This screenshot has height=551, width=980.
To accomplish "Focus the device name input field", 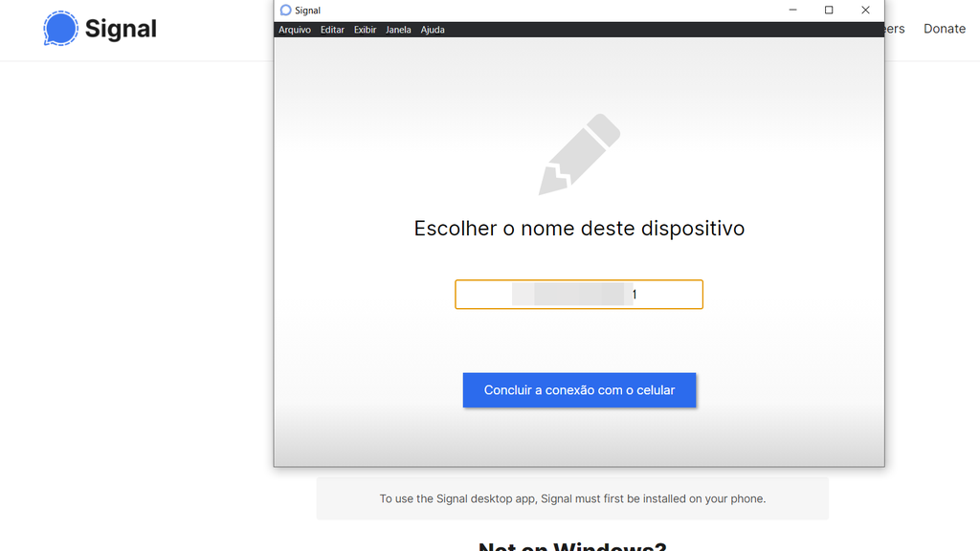I will (579, 295).
